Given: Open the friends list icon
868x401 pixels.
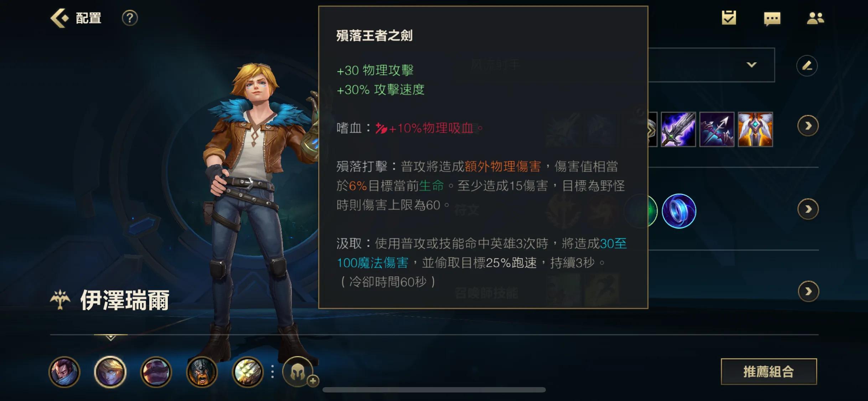Looking at the screenshot, I should pos(815,18).
